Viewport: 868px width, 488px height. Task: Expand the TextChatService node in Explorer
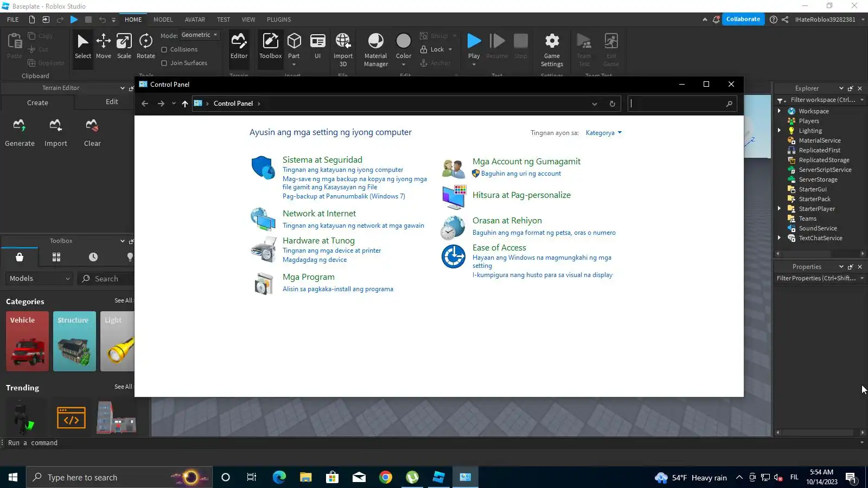[780, 238]
